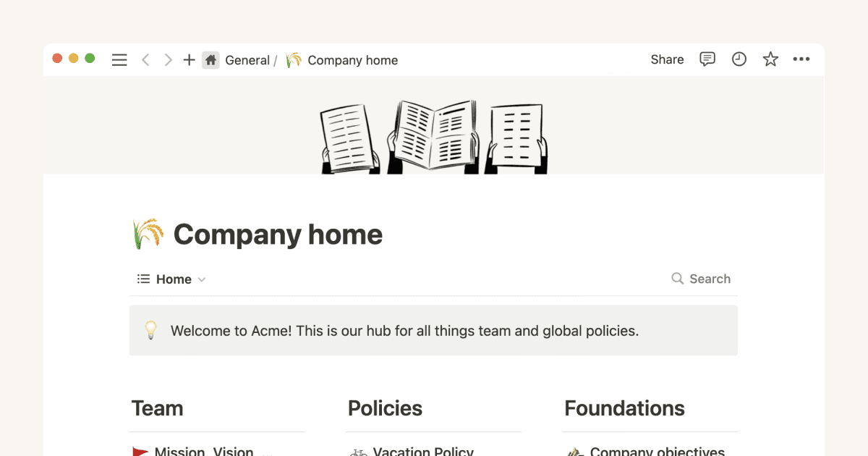Click the rice plant emoji page icon
868x456 pixels.
point(148,233)
